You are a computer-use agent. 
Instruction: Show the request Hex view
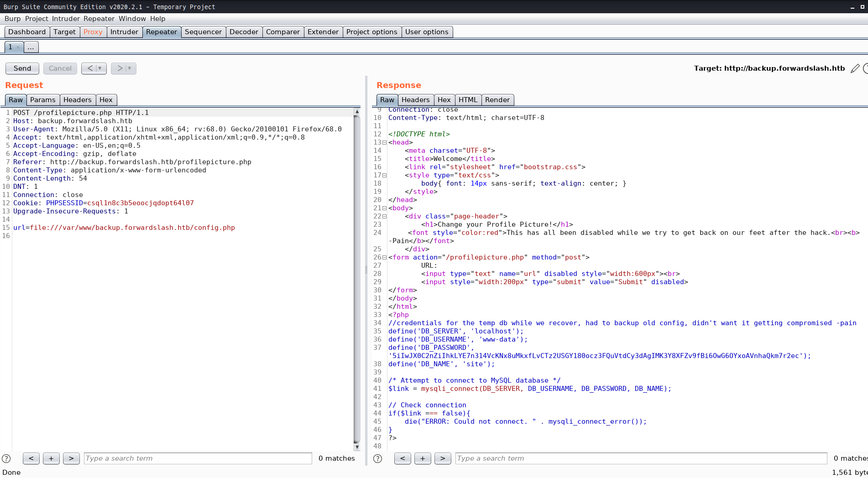click(x=106, y=100)
